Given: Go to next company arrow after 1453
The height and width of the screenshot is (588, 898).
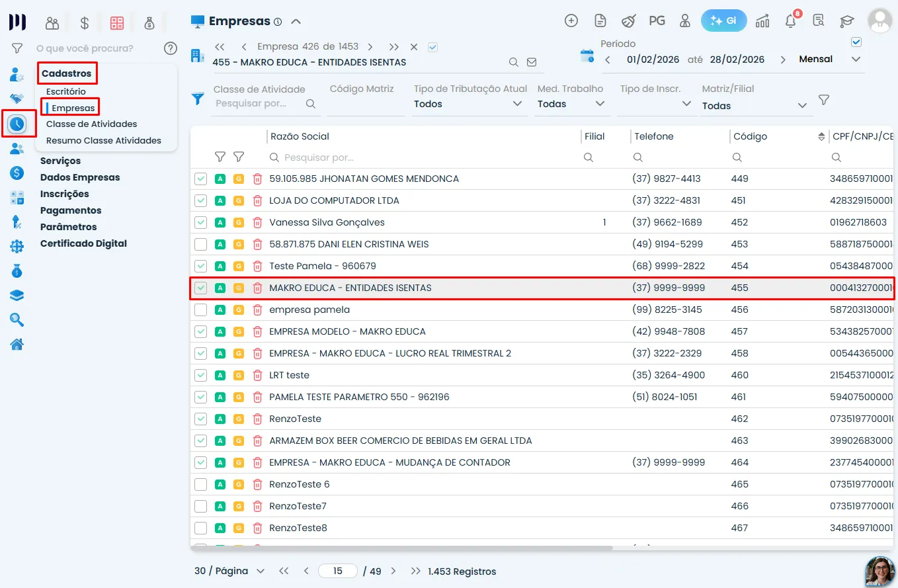Looking at the screenshot, I should pos(370,47).
